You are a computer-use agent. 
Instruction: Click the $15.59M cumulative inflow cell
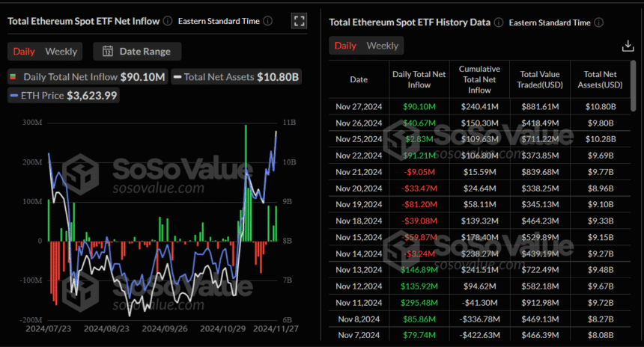(479, 172)
